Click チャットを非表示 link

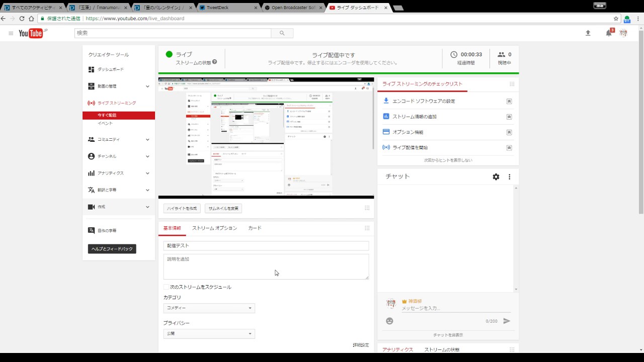(x=448, y=335)
